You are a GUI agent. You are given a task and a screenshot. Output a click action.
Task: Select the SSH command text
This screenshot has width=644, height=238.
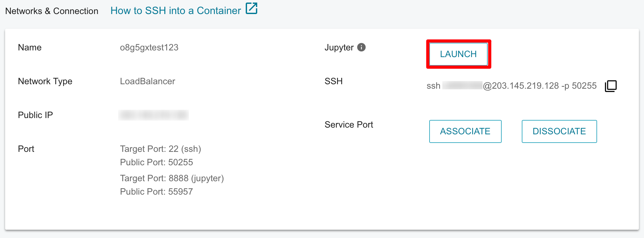512,86
